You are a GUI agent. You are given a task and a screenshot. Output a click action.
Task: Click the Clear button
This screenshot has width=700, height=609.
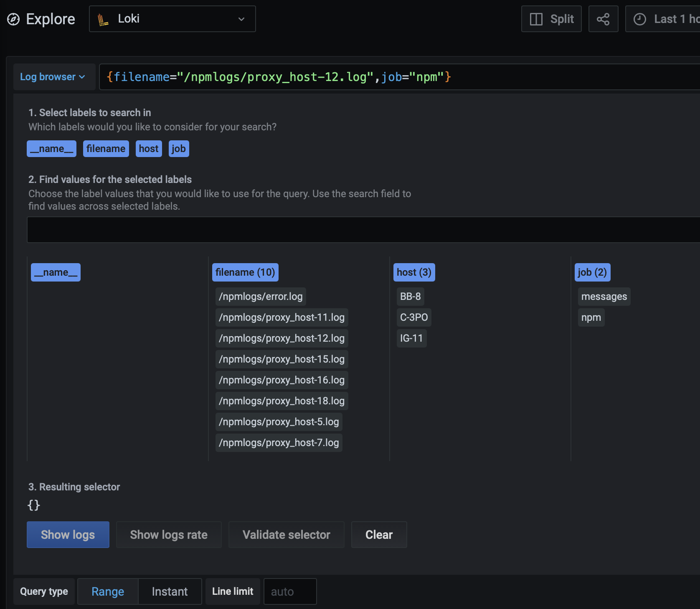point(379,535)
